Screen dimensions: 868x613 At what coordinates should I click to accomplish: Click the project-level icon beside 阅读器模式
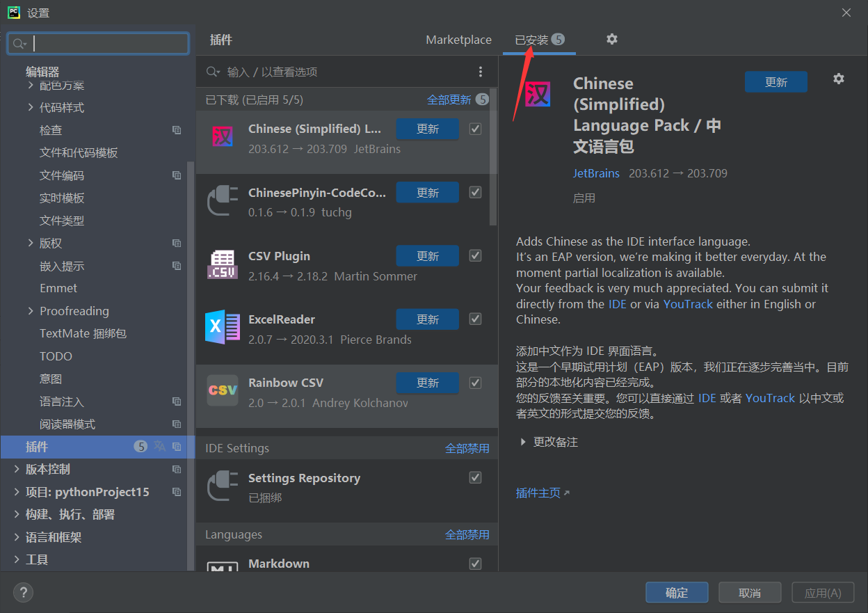177,424
